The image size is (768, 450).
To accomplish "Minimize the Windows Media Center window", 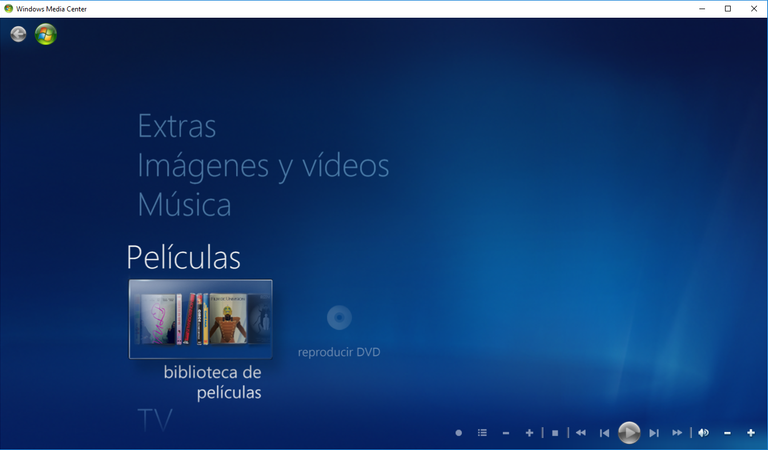I will click(x=702, y=9).
